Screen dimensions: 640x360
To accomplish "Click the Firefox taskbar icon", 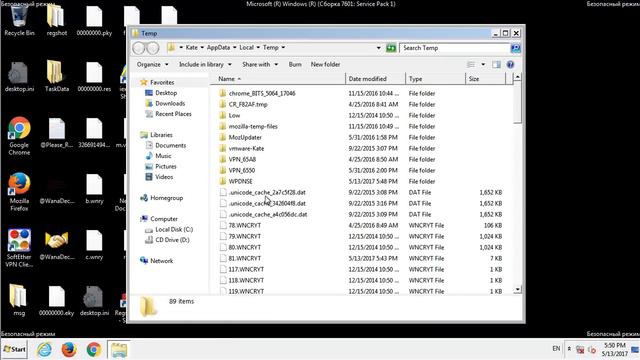I will coord(69,350).
